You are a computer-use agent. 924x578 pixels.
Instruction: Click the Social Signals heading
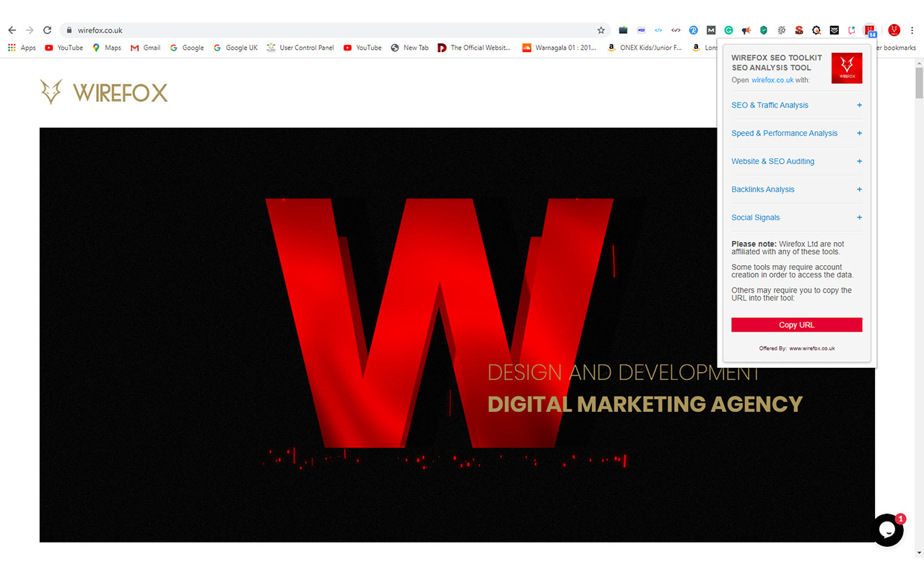pyautogui.click(x=755, y=217)
